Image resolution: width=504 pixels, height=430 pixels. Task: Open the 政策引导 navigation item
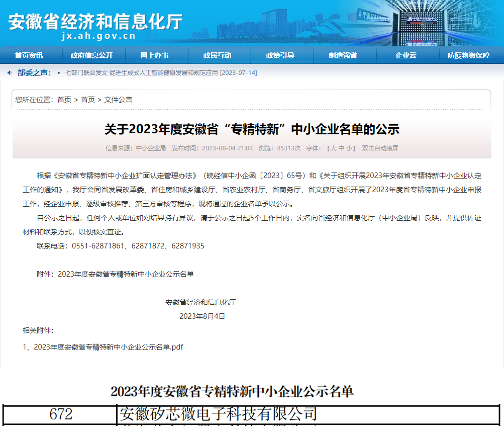coord(280,55)
